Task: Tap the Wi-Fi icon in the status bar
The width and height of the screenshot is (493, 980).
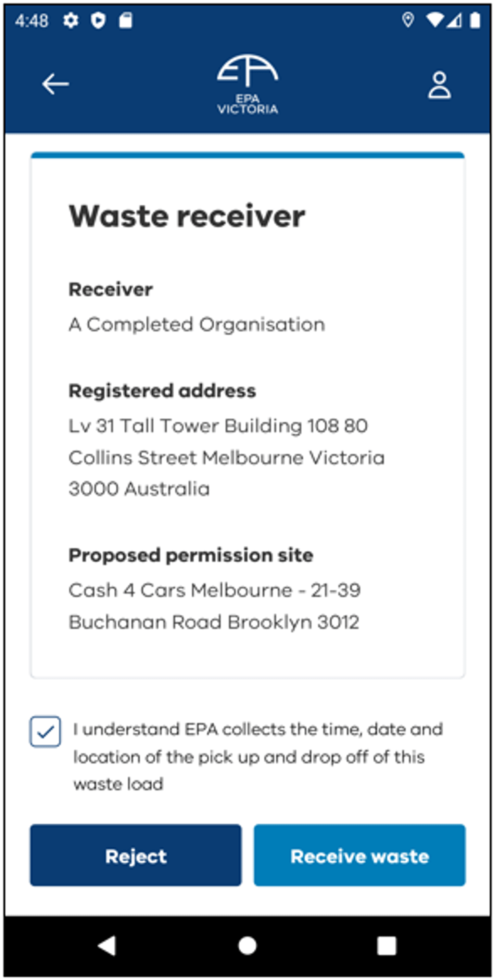Action: [x=435, y=21]
